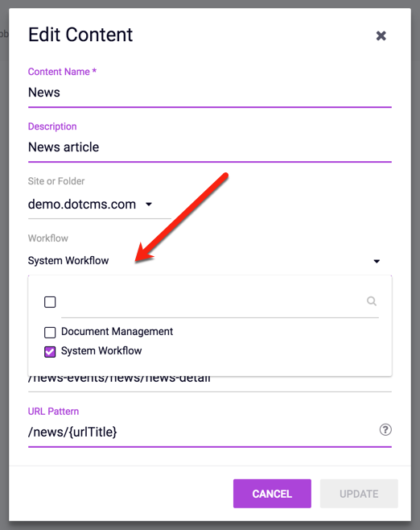Click the CANCEL button

click(x=272, y=494)
